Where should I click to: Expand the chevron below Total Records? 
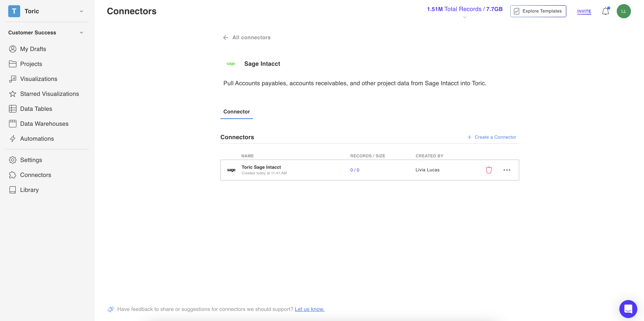click(x=465, y=17)
